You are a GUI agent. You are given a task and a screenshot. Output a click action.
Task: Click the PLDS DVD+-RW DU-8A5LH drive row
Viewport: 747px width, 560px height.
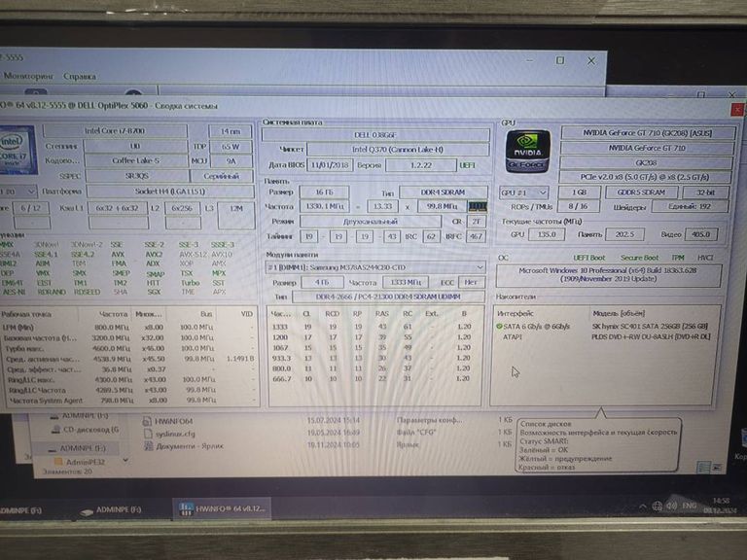pos(604,337)
